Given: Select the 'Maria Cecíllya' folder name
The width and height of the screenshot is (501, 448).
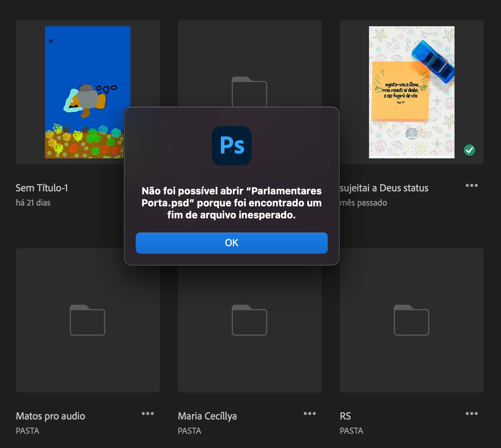Looking at the screenshot, I should [207, 416].
